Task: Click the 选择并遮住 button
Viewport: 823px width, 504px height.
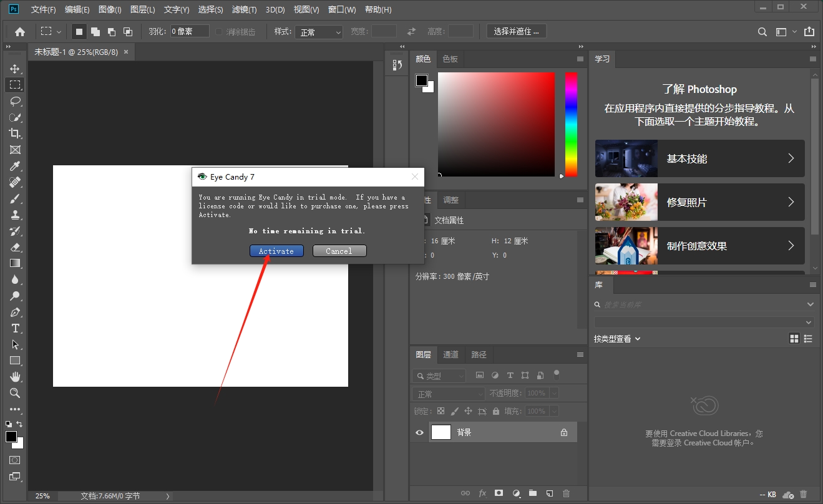Action: pyautogui.click(x=516, y=31)
